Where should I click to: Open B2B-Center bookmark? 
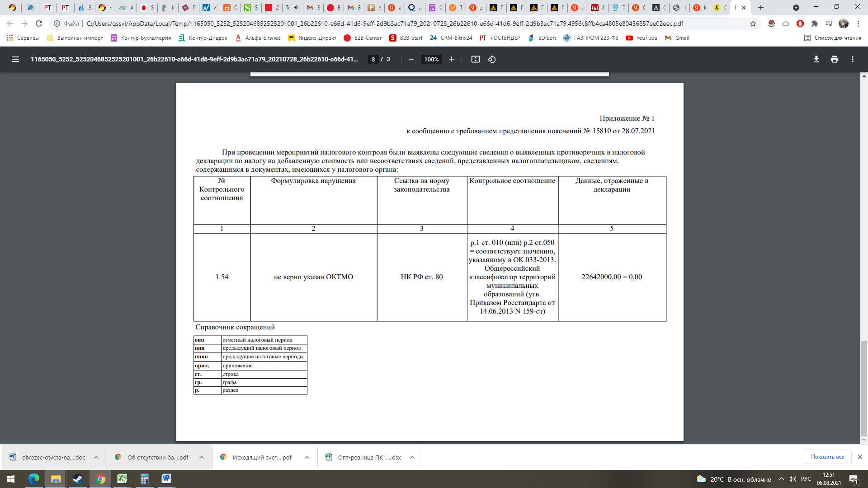pos(363,38)
